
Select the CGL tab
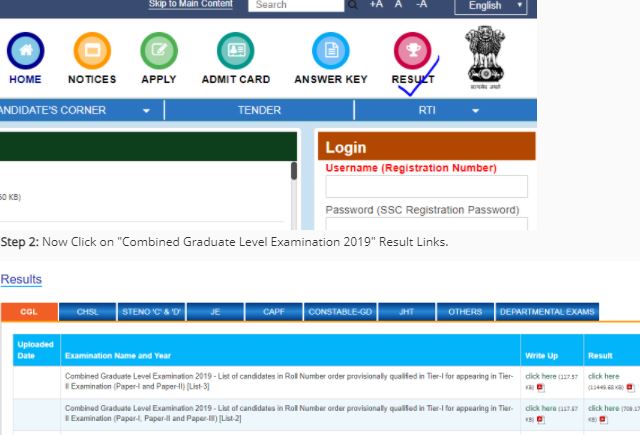pyautogui.click(x=29, y=312)
